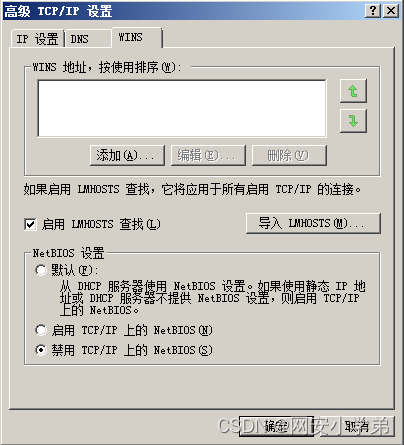Open the WINS tab
The height and width of the screenshot is (445, 404).
(137, 37)
